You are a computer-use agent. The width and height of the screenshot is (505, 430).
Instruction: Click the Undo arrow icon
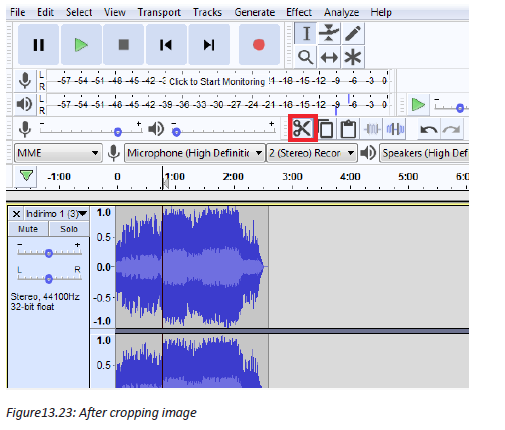(x=429, y=129)
